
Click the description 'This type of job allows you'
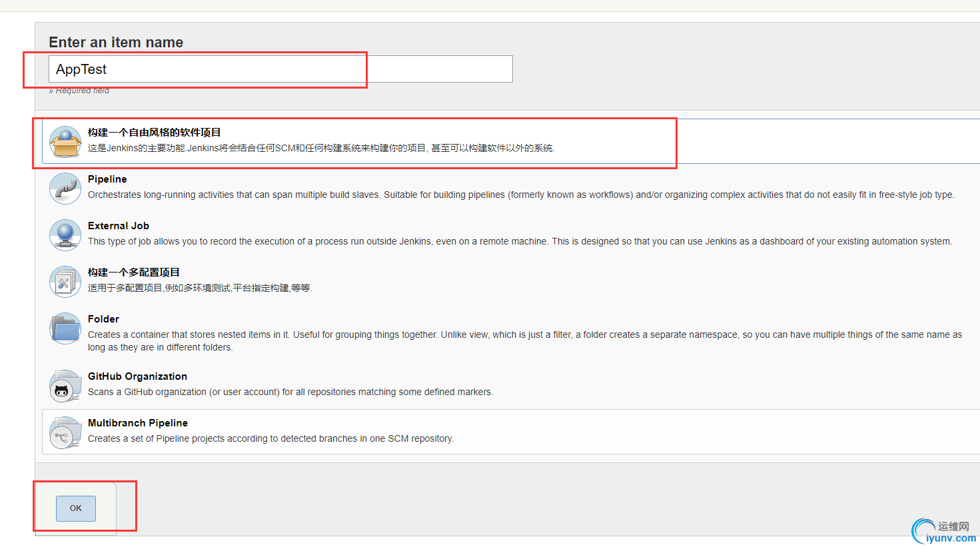(520, 241)
